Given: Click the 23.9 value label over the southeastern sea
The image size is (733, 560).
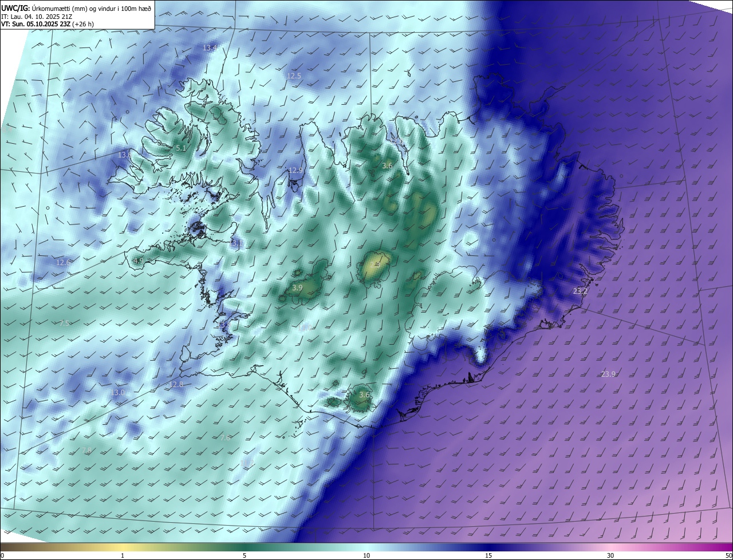Looking at the screenshot, I should click(x=608, y=374).
